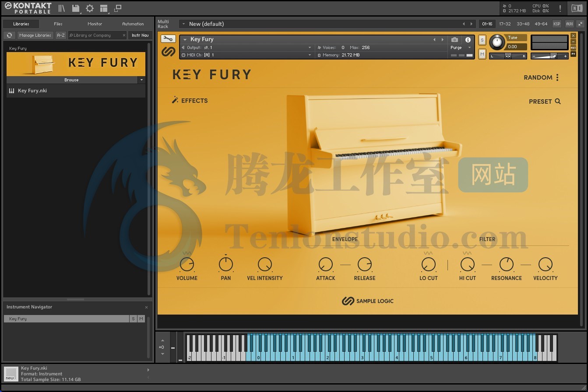Expand the Browse dropdown arrow under Key Fury banner
The width and height of the screenshot is (588, 392).
tap(141, 80)
